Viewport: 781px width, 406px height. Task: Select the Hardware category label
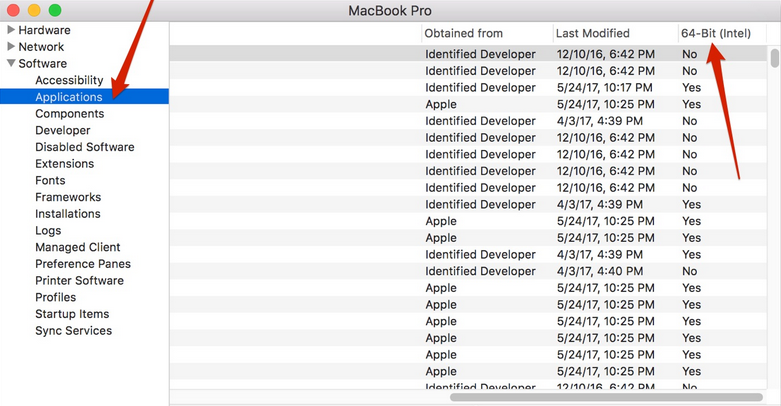pos(44,30)
